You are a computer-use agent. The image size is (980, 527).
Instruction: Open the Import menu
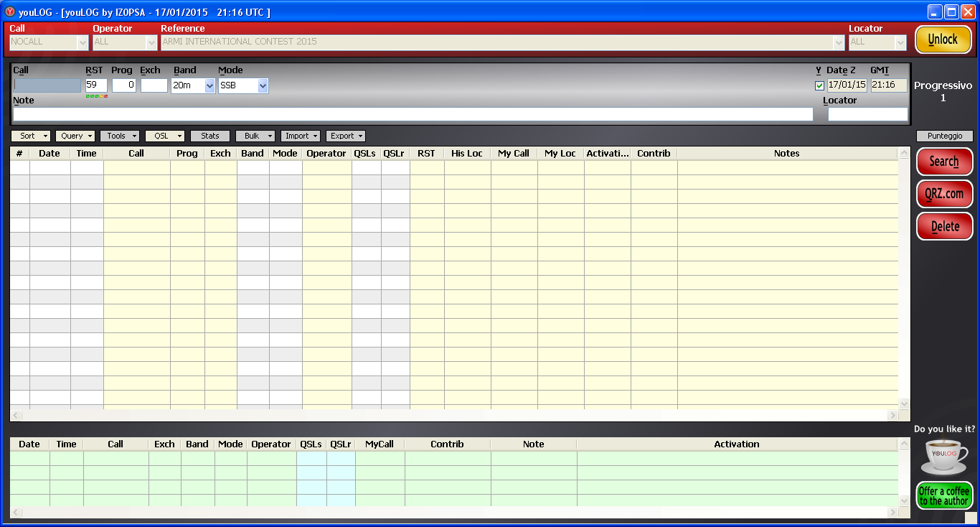point(301,136)
